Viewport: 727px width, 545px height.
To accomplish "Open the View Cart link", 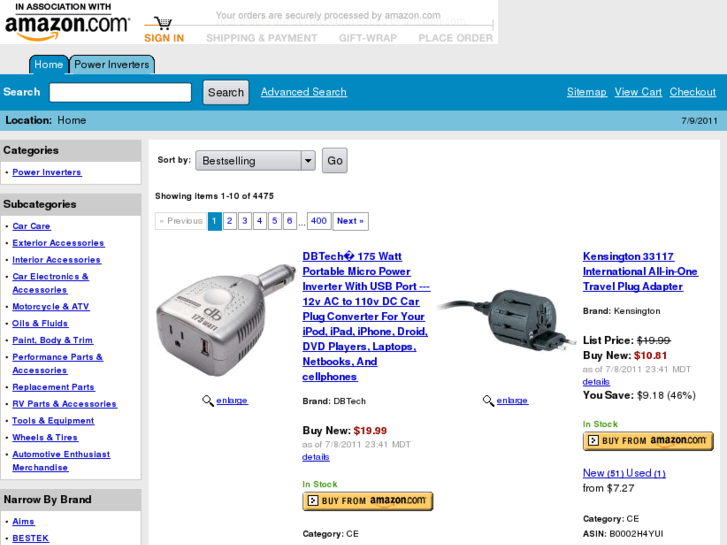I will point(638,92).
